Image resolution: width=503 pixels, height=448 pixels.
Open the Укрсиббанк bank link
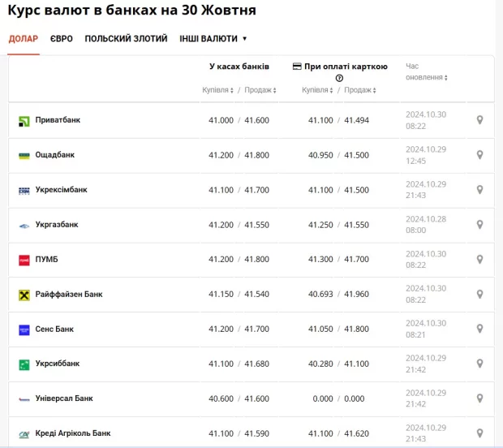[x=58, y=364]
